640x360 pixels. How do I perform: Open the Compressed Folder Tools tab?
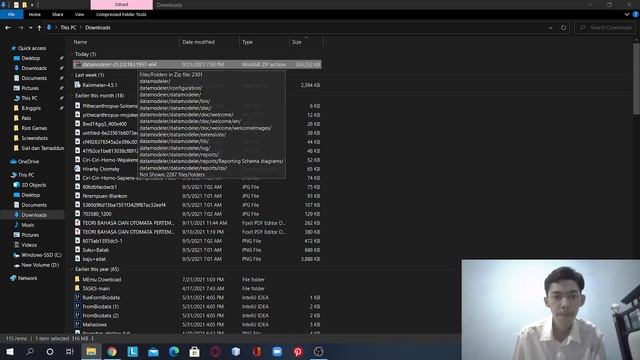pos(121,14)
